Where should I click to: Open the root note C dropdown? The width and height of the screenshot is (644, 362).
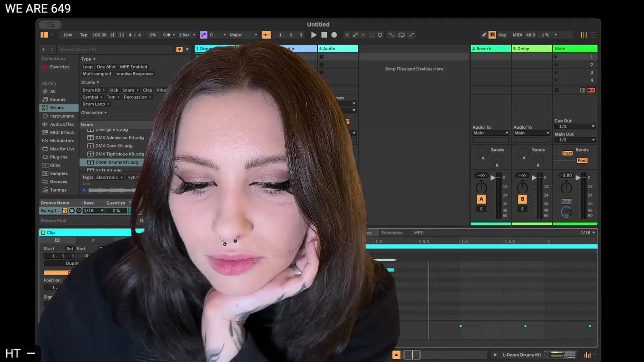coord(218,35)
